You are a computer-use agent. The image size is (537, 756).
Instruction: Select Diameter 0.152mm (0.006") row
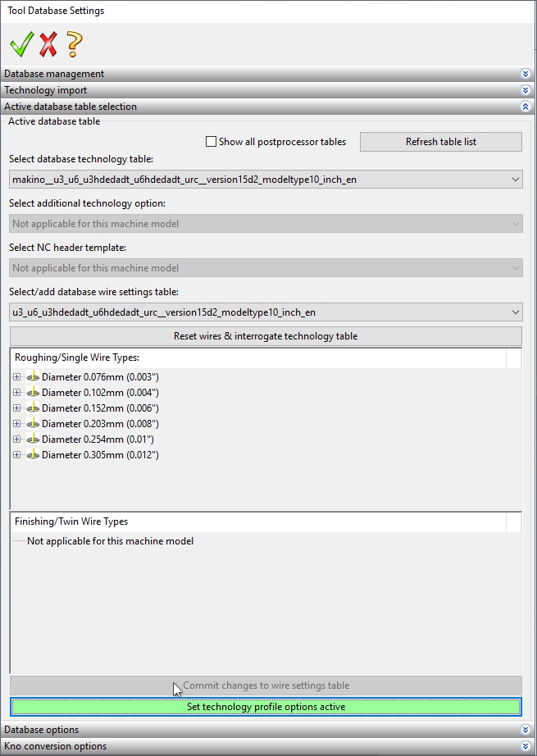click(x=100, y=408)
